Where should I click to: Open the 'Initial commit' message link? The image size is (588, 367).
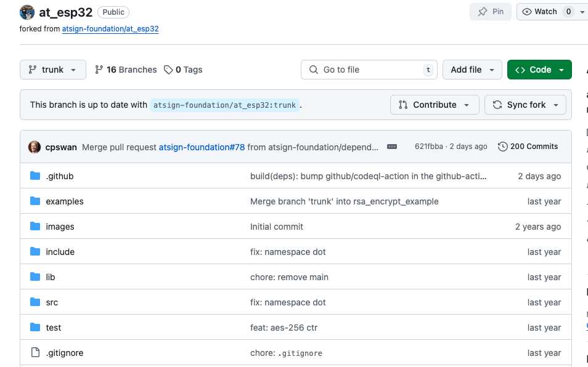pyautogui.click(x=276, y=227)
